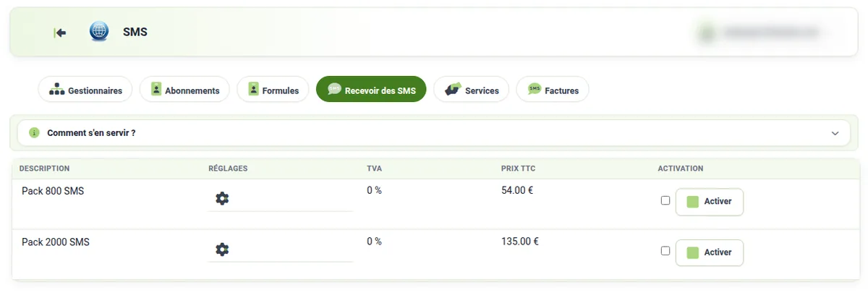Expand the Comment s'en servir chevron

click(x=835, y=133)
